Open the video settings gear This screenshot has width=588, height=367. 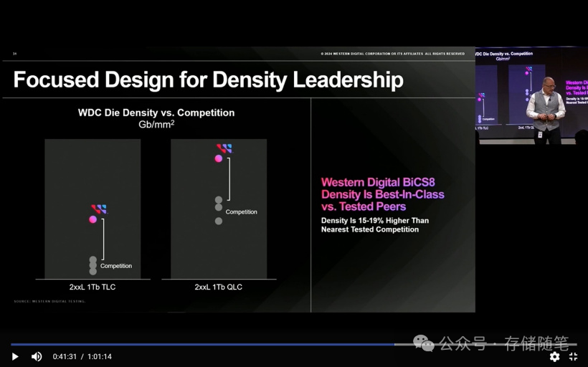coord(554,356)
